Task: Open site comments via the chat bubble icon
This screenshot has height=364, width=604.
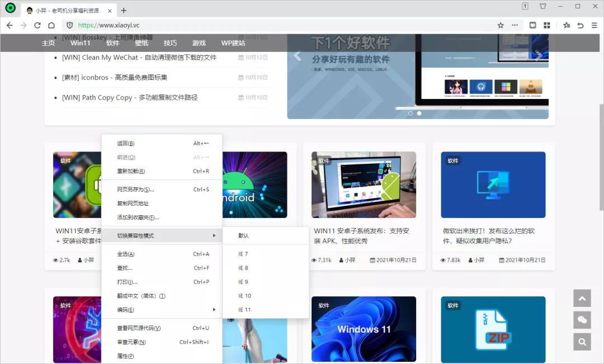Action: [582, 320]
